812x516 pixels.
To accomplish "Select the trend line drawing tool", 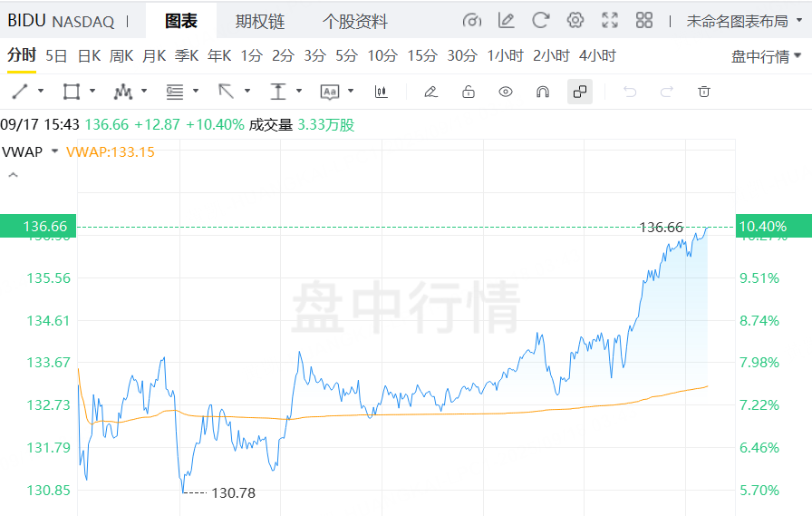I will (x=20, y=92).
